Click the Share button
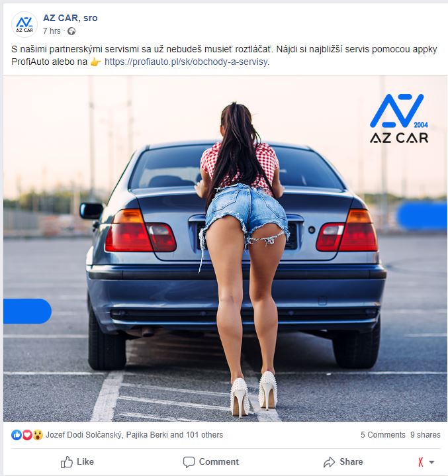 (343, 462)
